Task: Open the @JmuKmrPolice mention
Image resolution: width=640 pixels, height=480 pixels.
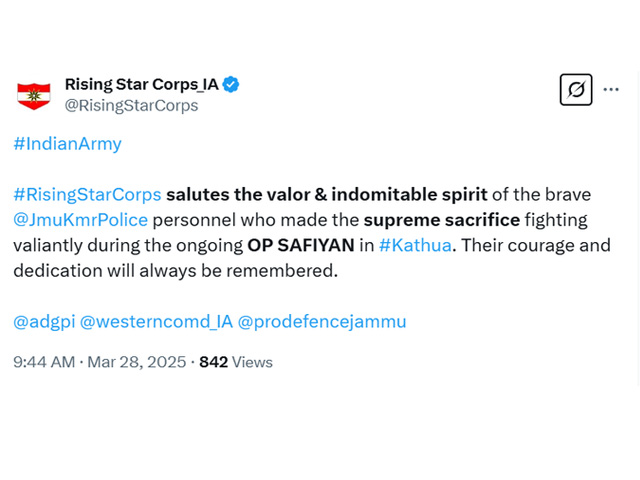Action: pyautogui.click(x=80, y=220)
